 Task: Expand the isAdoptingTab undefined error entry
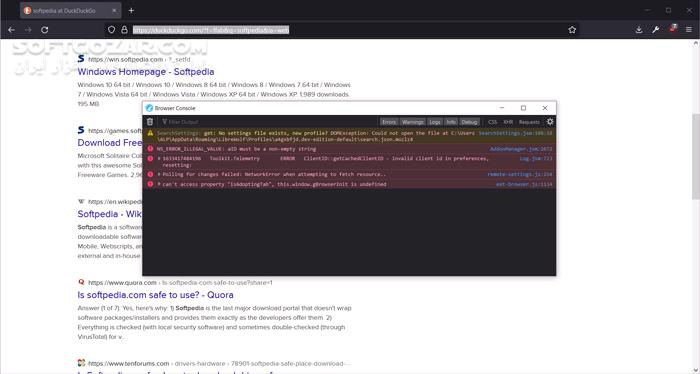point(159,184)
